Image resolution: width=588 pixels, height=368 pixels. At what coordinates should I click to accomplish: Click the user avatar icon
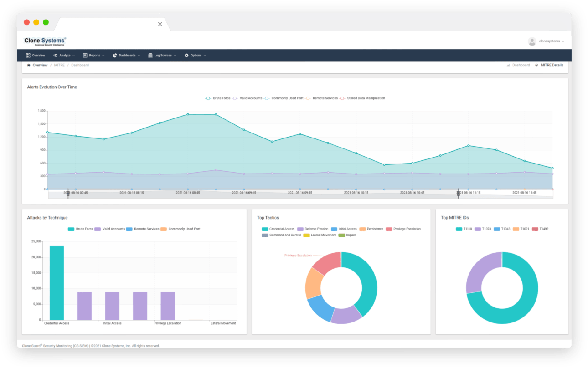[x=532, y=41]
